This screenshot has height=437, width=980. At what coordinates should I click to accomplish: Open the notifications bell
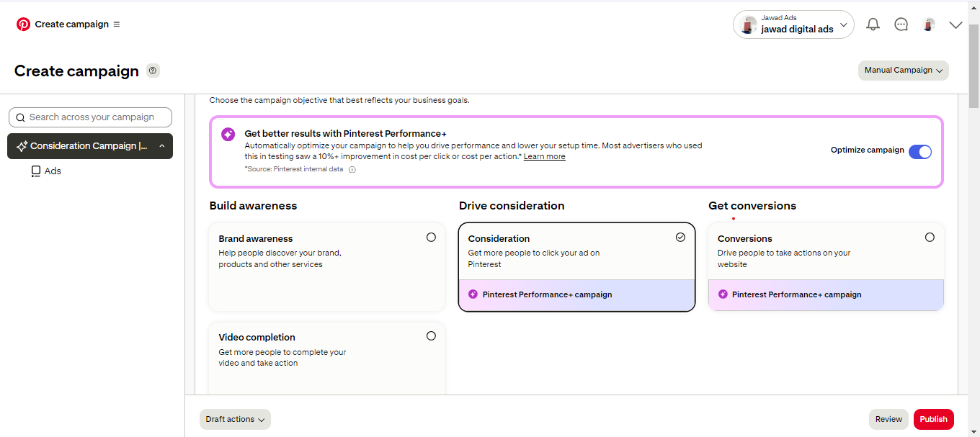873,24
